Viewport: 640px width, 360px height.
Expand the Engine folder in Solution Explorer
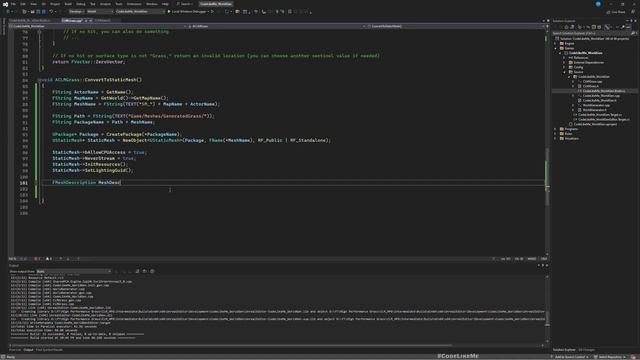556,43
